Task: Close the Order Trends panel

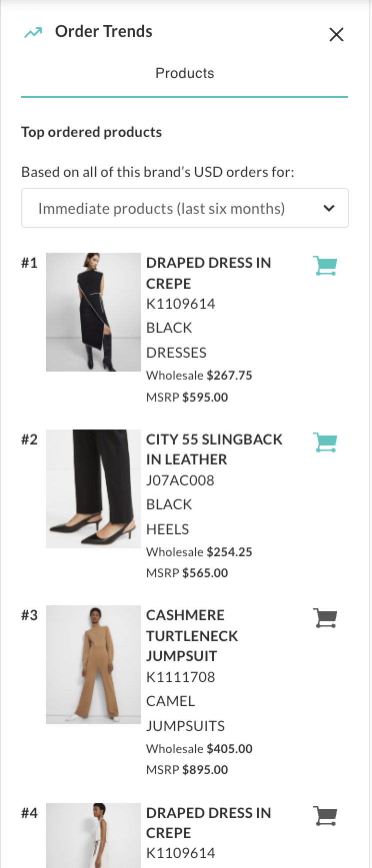Action: point(336,34)
